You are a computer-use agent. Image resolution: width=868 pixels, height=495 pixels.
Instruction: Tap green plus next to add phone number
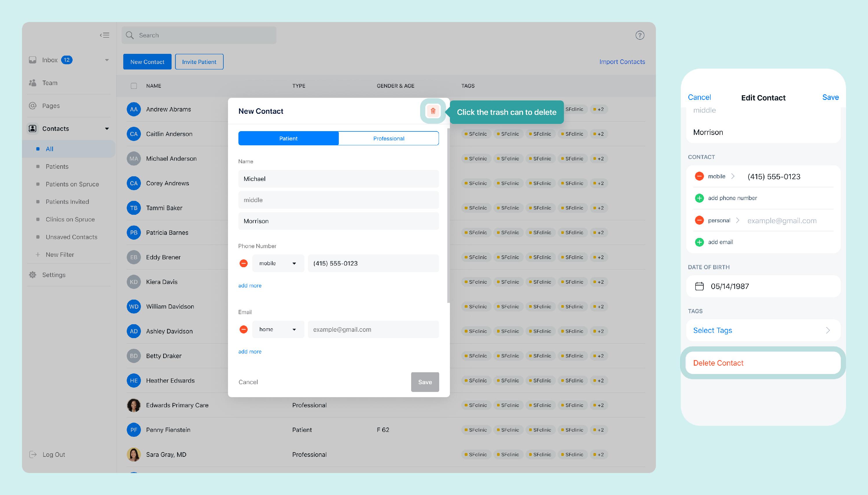[699, 198]
